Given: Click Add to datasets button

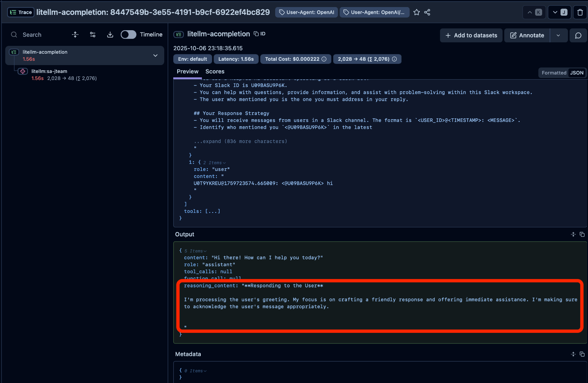Looking at the screenshot, I should [471, 35].
